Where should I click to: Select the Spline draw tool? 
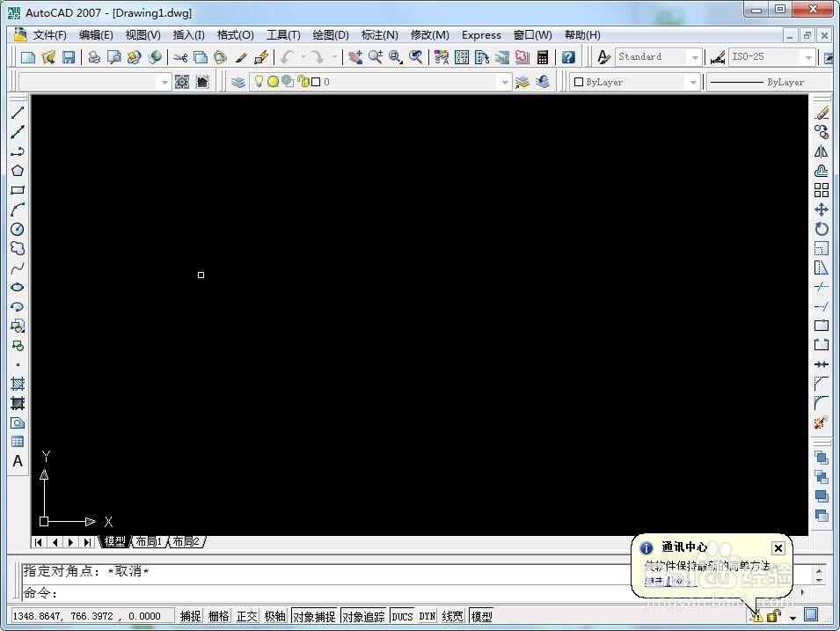pos(17,268)
